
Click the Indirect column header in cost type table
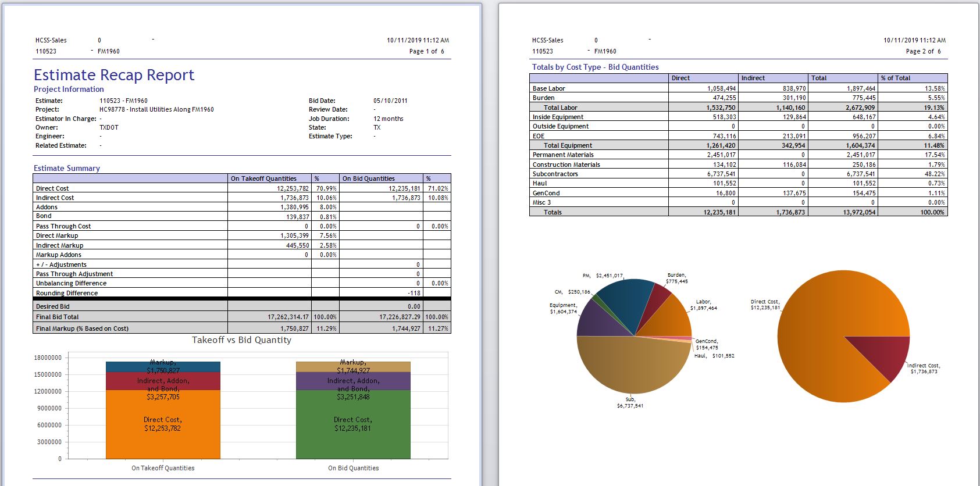753,78
